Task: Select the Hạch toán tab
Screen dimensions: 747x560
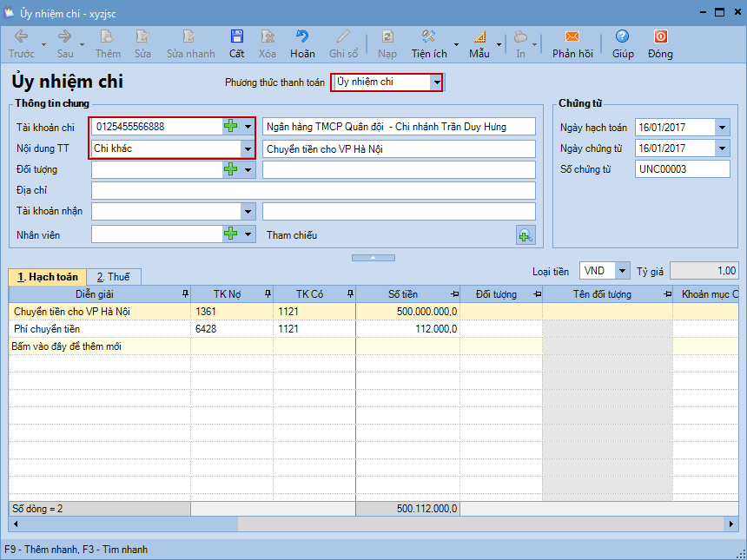Action: [x=48, y=277]
